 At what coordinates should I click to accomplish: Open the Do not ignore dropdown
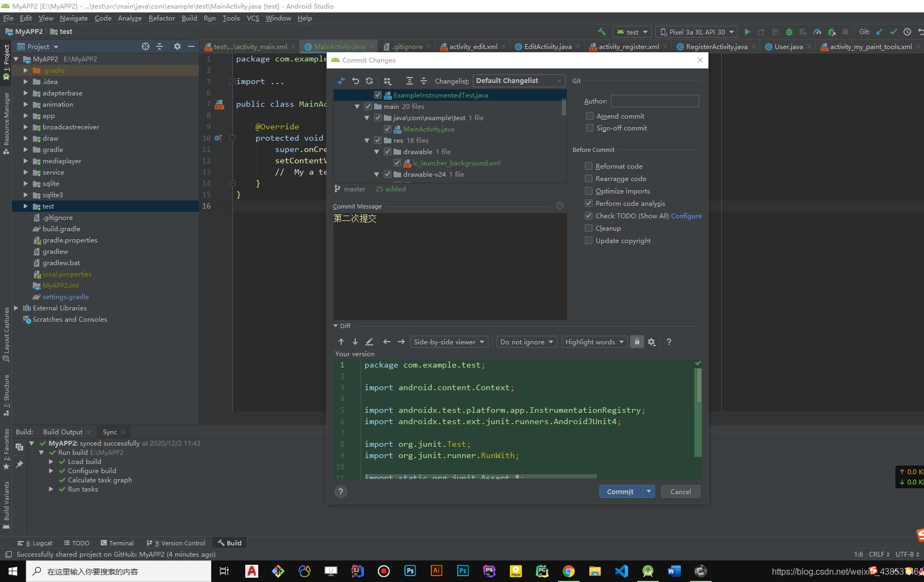(x=526, y=342)
